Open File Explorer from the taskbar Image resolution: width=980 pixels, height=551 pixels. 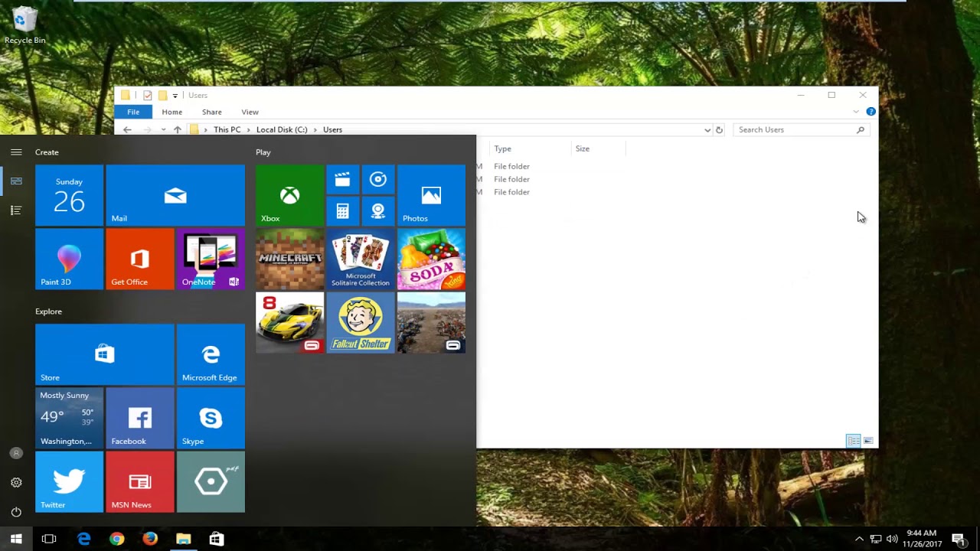[183, 539]
